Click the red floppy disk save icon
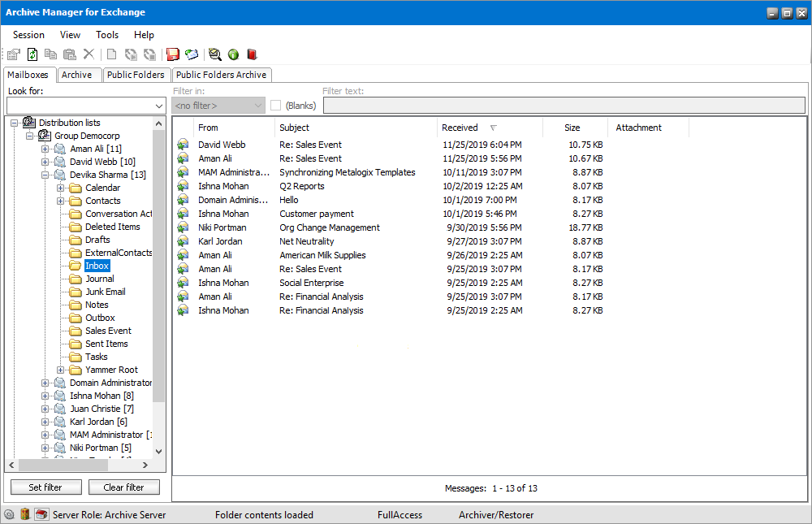 pos(173,54)
